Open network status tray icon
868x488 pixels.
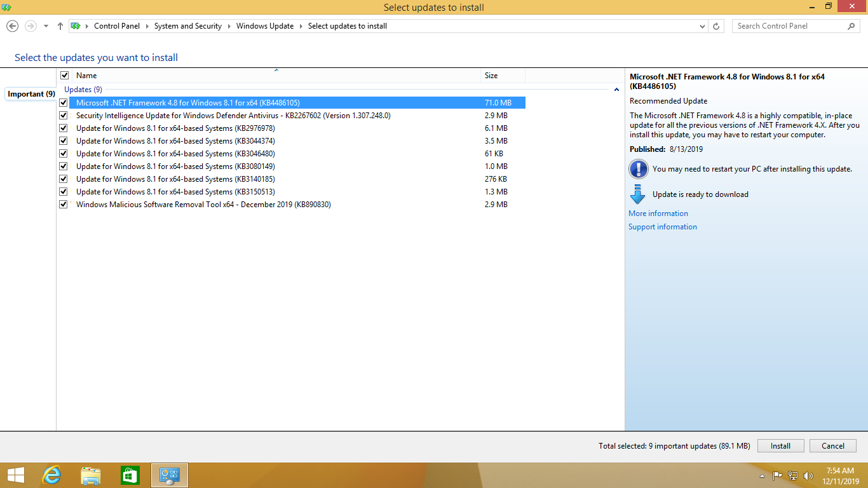point(793,475)
